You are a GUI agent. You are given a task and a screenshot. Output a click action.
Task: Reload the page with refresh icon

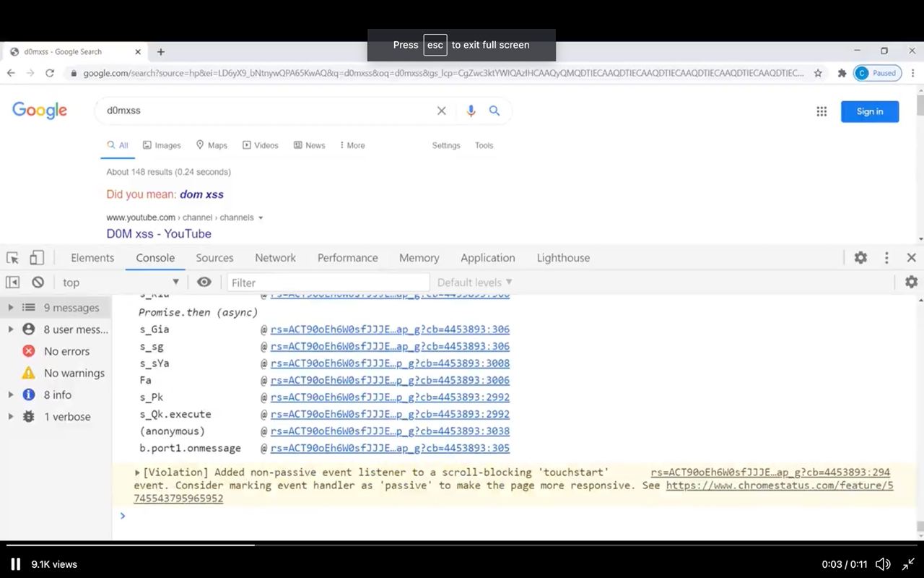click(50, 73)
